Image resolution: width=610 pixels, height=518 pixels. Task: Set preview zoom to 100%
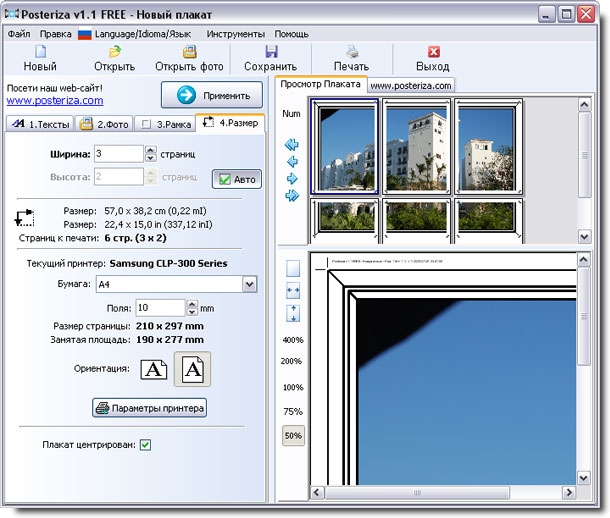(293, 387)
